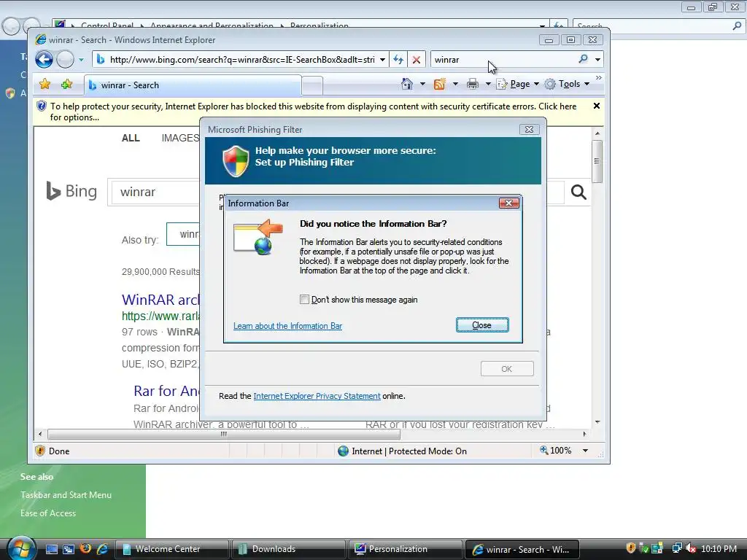The image size is (747, 560).
Task: Open the "Rar for An..." result link
Action: 166,391
